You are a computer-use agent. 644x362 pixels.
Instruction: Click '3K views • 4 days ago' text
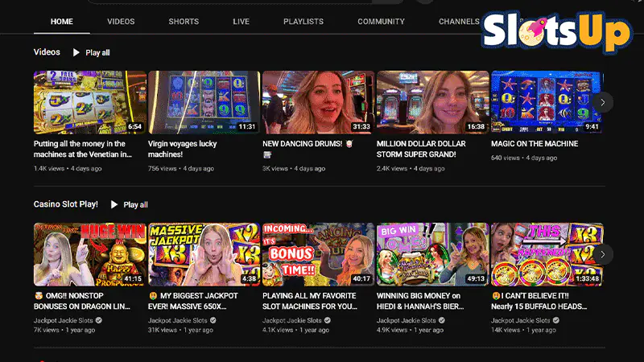(x=294, y=168)
